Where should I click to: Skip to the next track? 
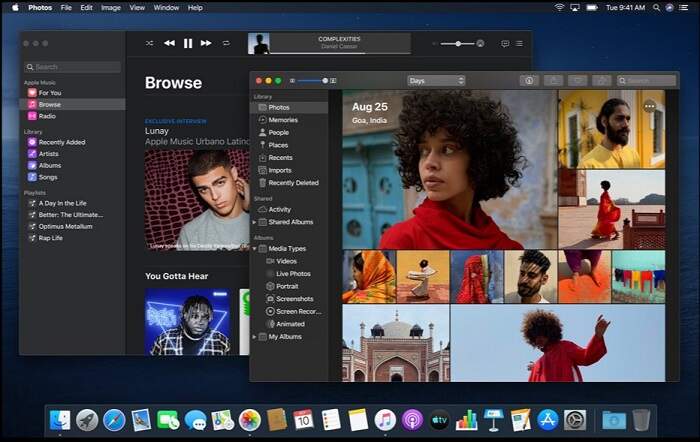[x=206, y=43]
